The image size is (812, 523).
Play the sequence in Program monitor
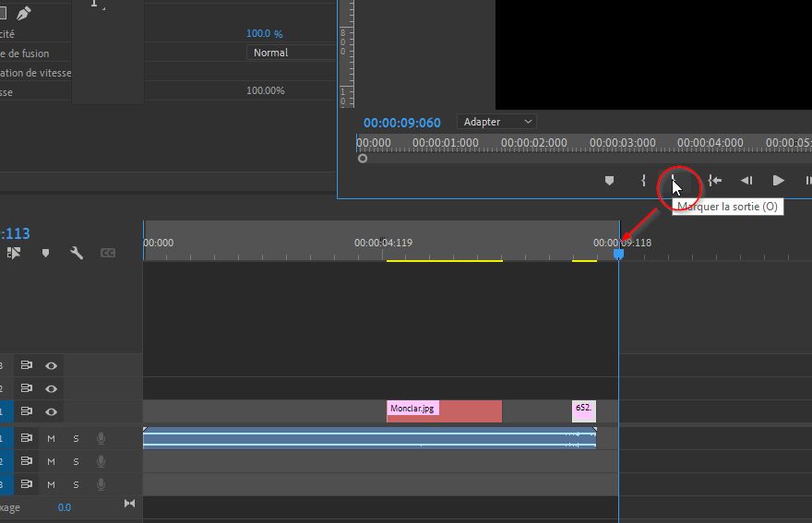point(778,180)
